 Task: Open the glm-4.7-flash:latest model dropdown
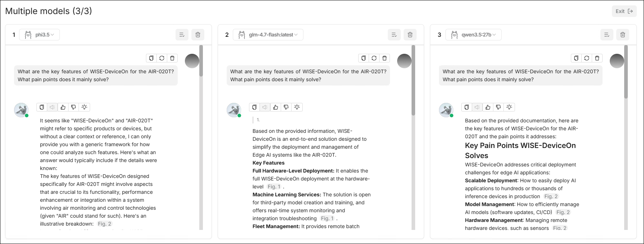click(x=268, y=35)
